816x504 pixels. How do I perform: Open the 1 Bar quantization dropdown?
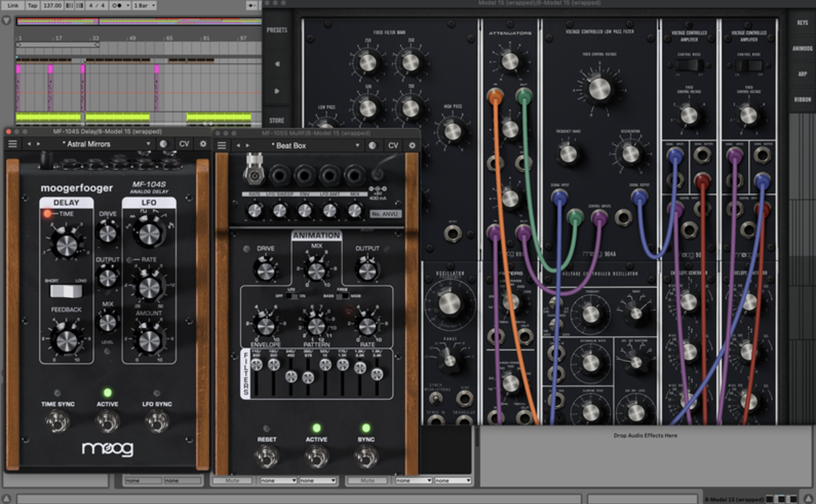[144, 6]
